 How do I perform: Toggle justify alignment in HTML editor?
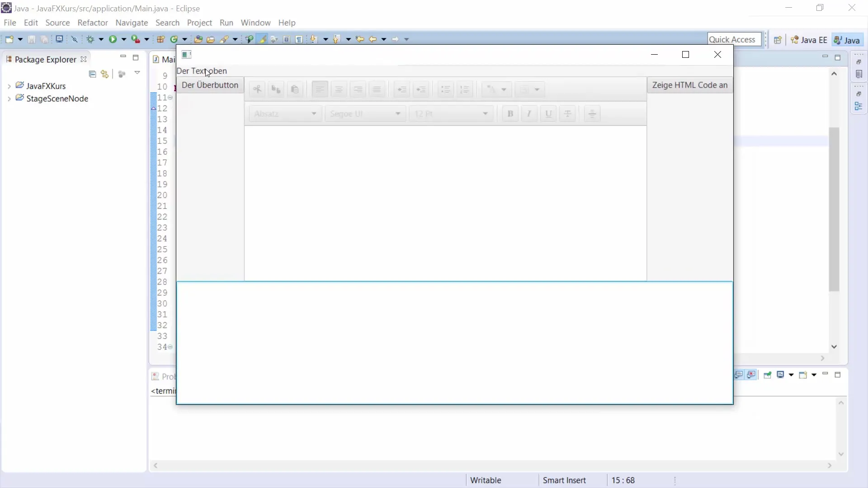tap(377, 89)
